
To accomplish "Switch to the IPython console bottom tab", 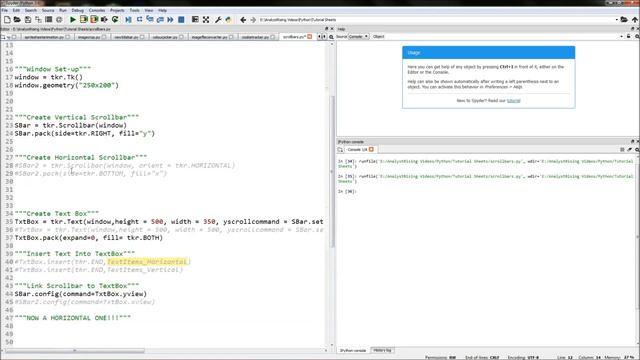I will click(x=353, y=351).
